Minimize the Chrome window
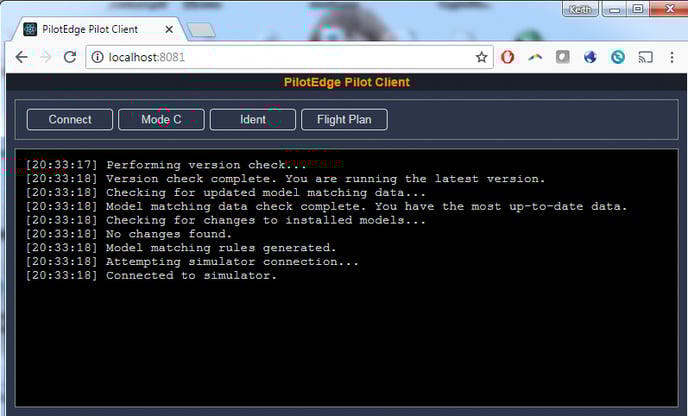 [x=614, y=9]
